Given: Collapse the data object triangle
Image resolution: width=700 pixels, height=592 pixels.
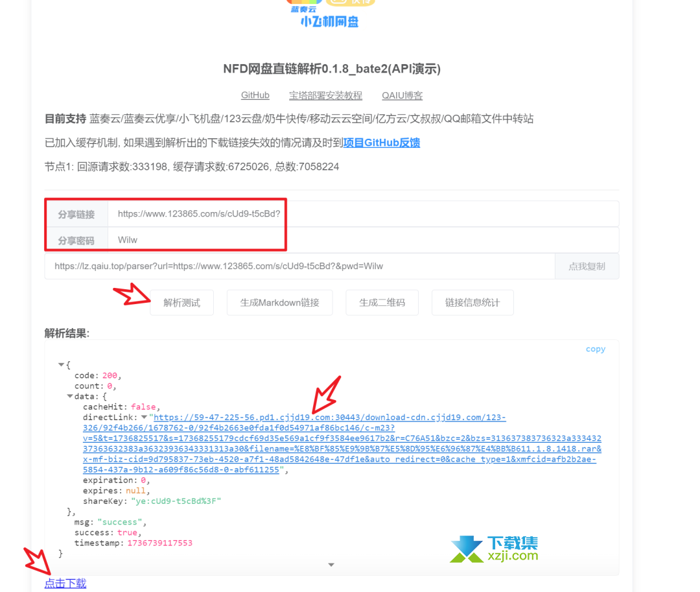Looking at the screenshot, I should pos(69,396).
